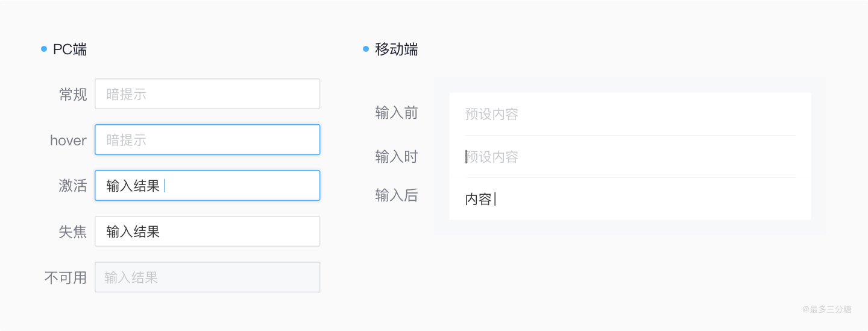Click the 常规 input field with placeholder
This screenshot has width=868, height=331.
[207, 94]
